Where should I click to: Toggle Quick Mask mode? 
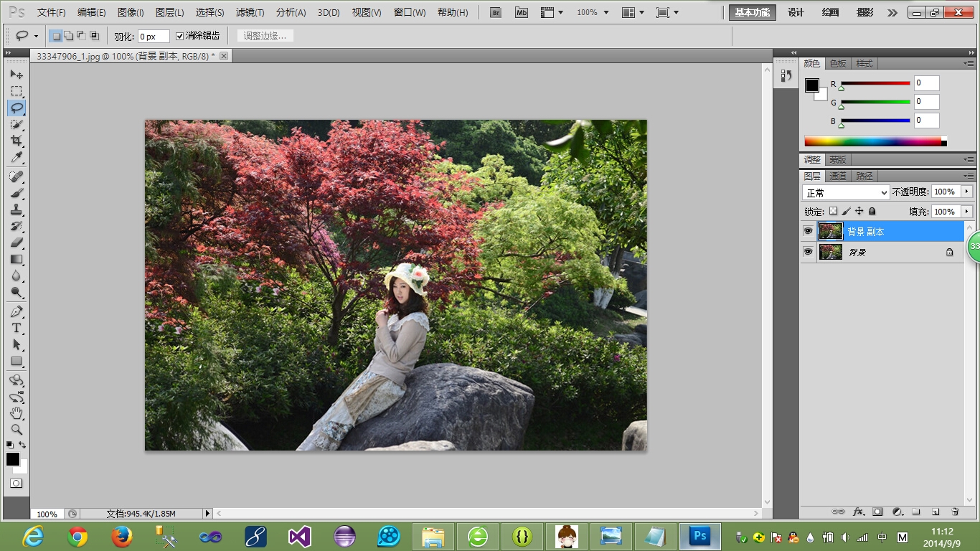point(17,484)
